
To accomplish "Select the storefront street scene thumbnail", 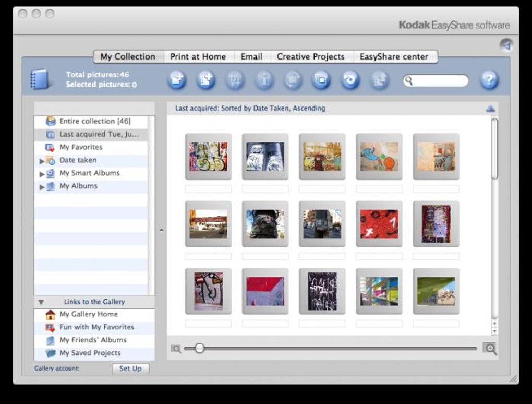I will 208,224.
